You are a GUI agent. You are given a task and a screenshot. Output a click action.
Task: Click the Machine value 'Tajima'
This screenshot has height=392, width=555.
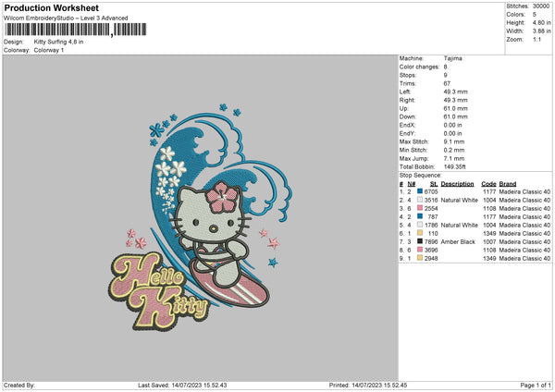click(x=452, y=58)
